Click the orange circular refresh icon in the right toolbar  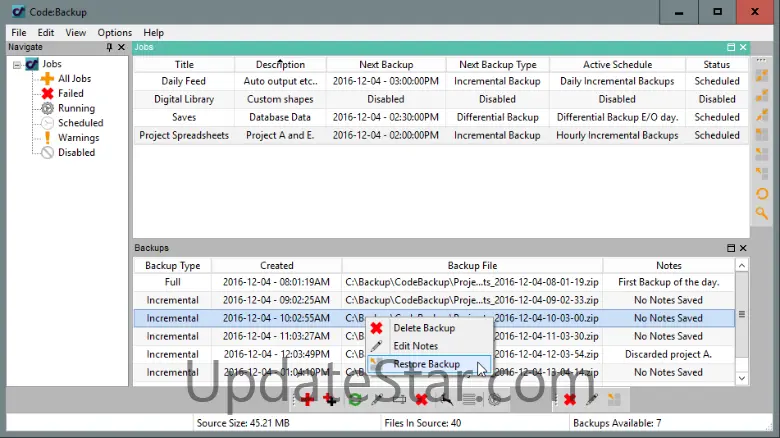coord(762,194)
